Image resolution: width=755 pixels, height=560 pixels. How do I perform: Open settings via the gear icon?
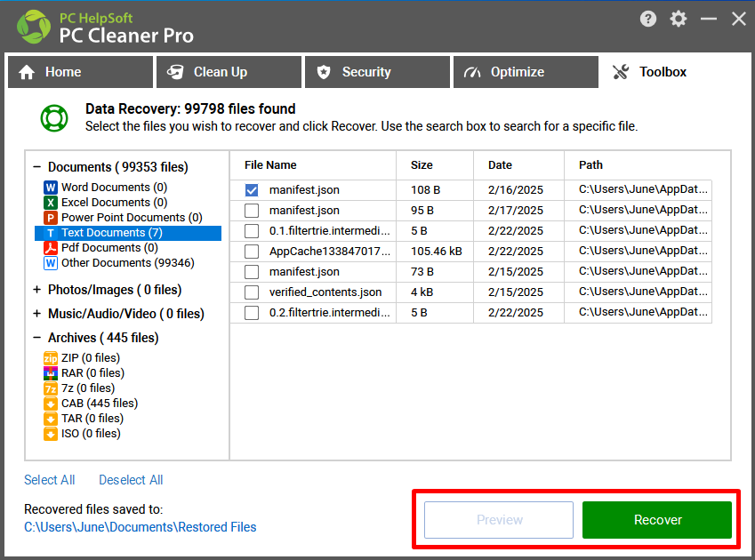click(678, 19)
